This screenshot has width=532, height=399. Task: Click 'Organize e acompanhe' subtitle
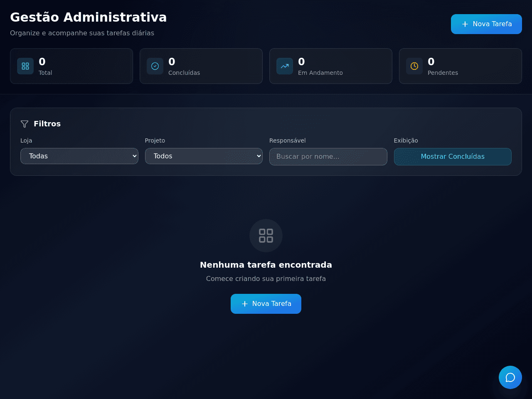[82, 33]
